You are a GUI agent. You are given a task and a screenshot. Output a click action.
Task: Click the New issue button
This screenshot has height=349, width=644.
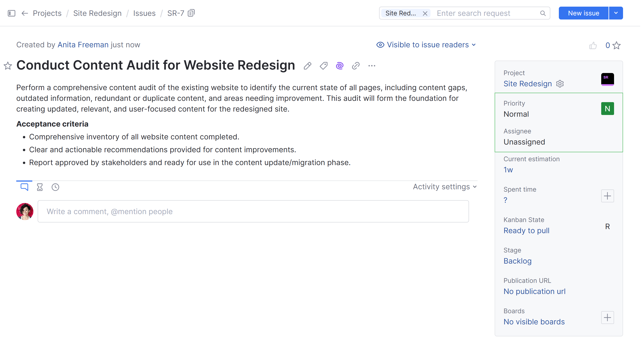tap(583, 13)
